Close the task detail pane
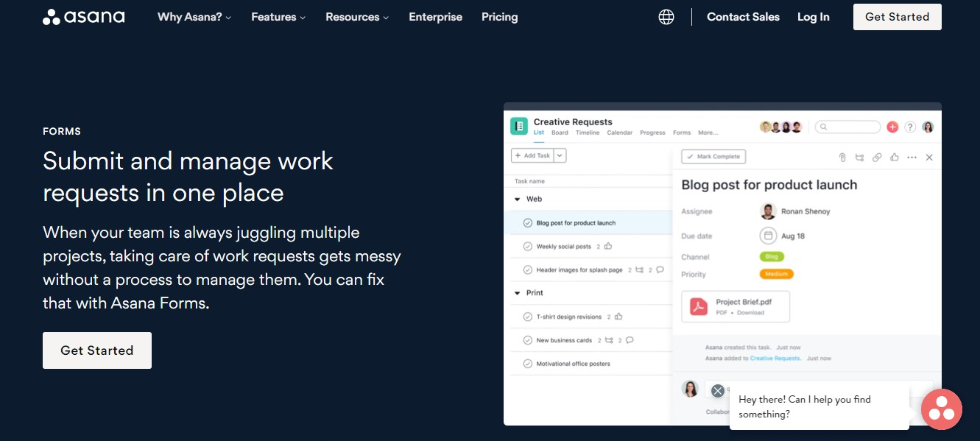The width and height of the screenshot is (980, 441). point(929,158)
